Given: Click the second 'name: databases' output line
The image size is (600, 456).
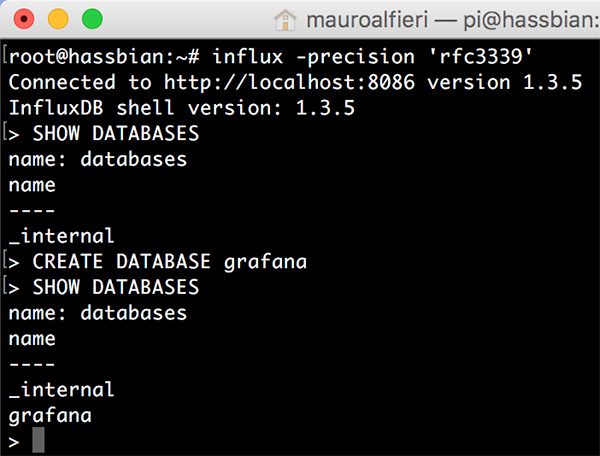Looking at the screenshot, I should [97, 313].
